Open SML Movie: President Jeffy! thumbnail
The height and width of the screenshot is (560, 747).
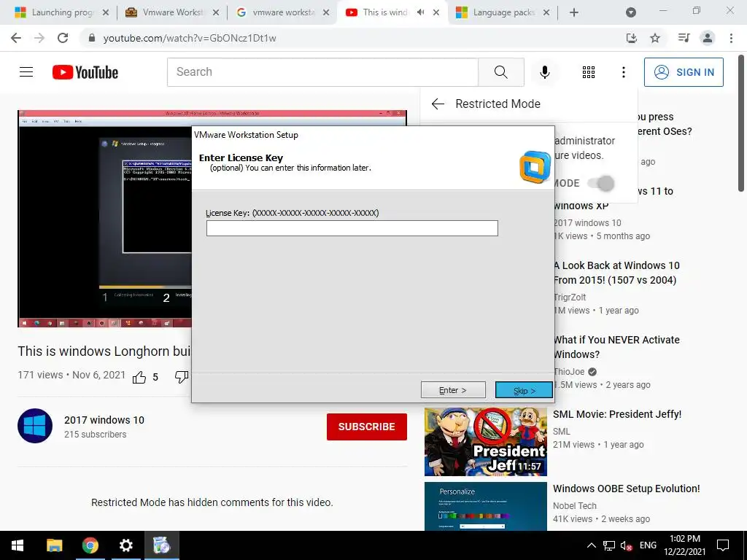click(x=485, y=441)
